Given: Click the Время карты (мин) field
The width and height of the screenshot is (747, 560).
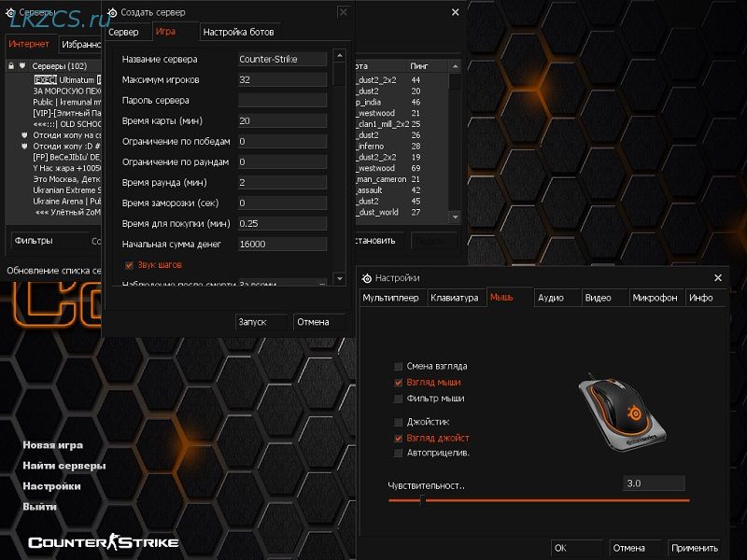Looking at the screenshot, I should pyautogui.click(x=283, y=121).
